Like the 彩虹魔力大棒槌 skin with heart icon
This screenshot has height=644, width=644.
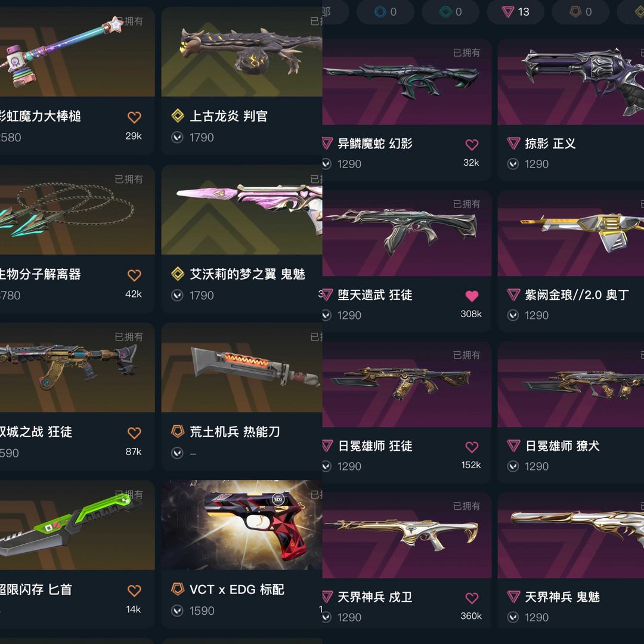coord(134,117)
